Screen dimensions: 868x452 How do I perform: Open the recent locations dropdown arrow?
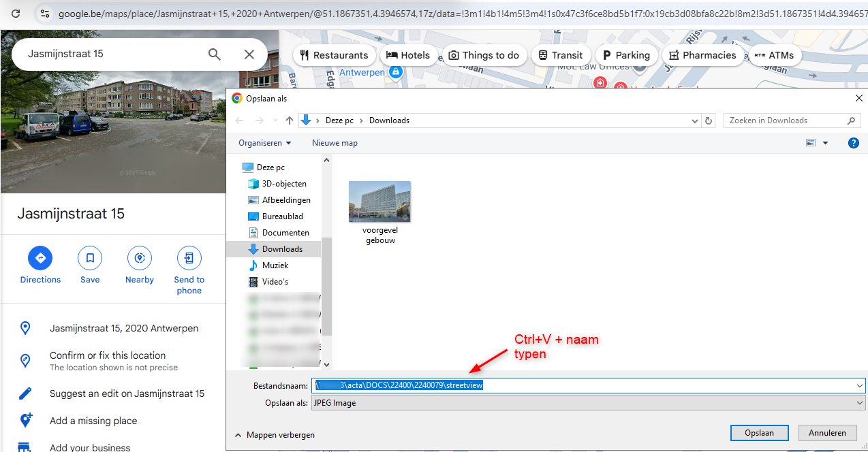[x=275, y=120]
